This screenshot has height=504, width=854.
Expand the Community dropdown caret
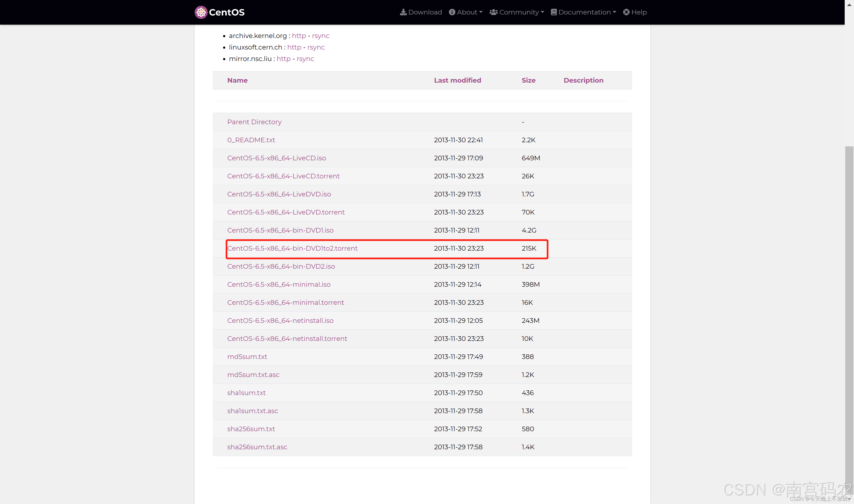[x=542, y=12]
